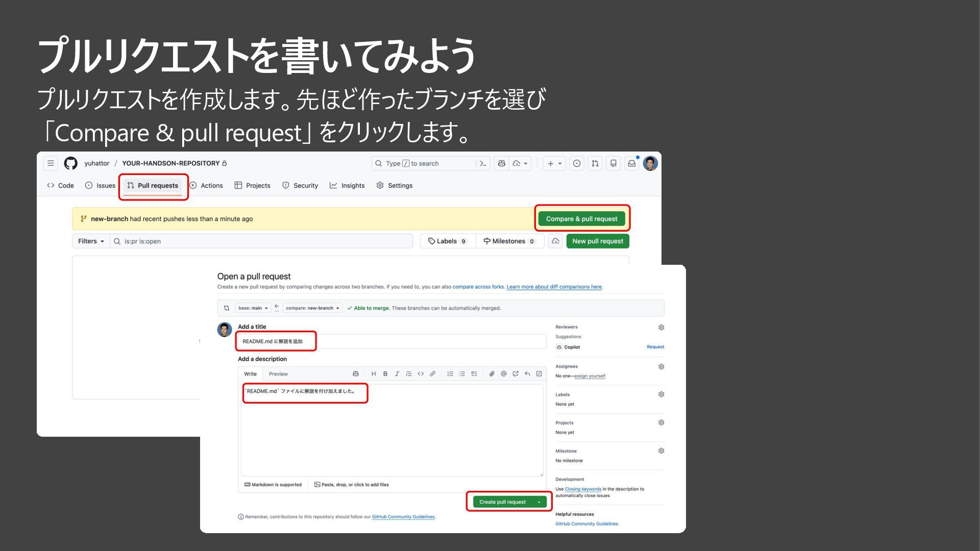Screen dimensions: 980x551
Task: Click the Reviewers gear icon
Action: click(661, 328)
